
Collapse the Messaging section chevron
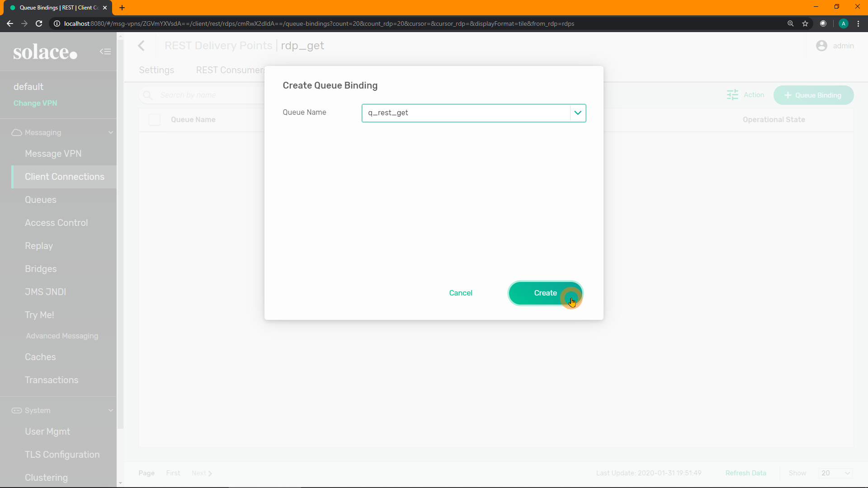click(x=111, y=132)
